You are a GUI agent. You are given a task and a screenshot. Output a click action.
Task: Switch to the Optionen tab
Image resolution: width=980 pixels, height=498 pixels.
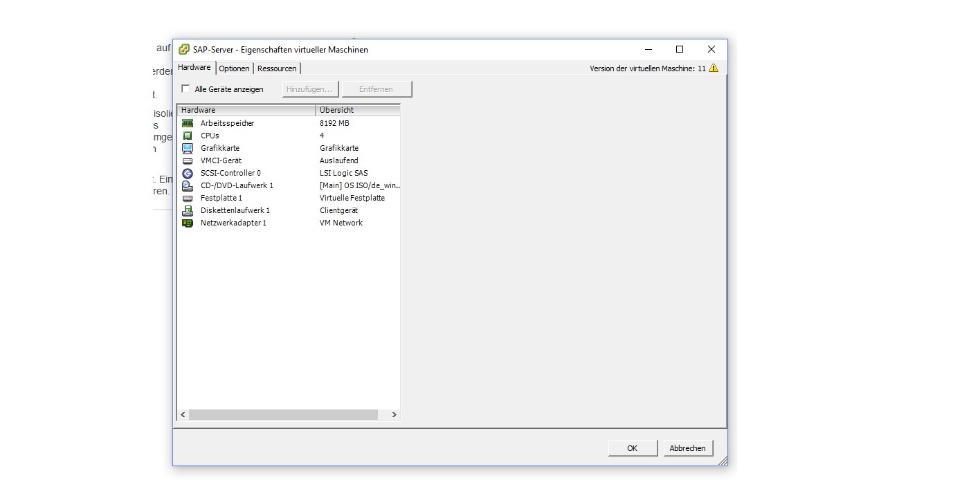[234, 68]
